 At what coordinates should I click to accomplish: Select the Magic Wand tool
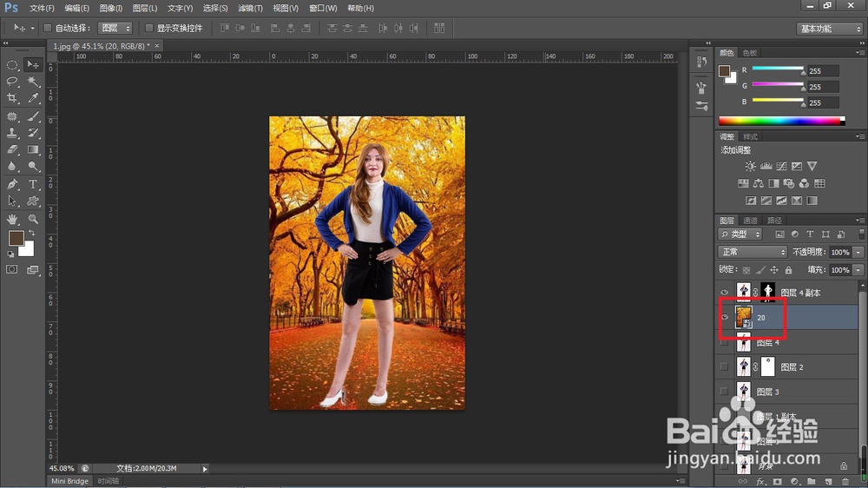33,82
